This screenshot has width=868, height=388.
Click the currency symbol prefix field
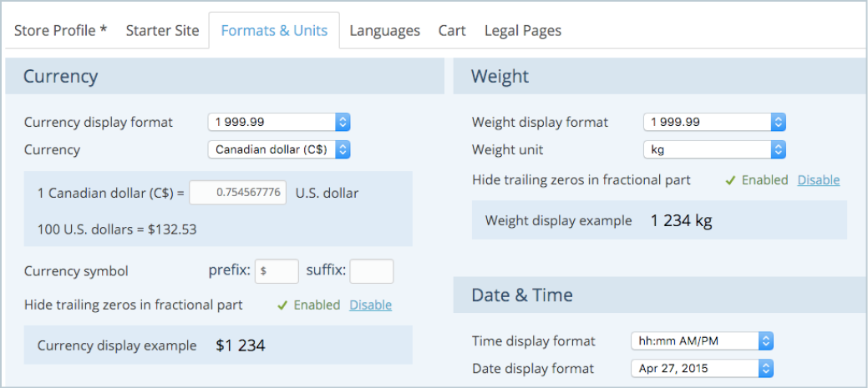click(x=277, y=271)
